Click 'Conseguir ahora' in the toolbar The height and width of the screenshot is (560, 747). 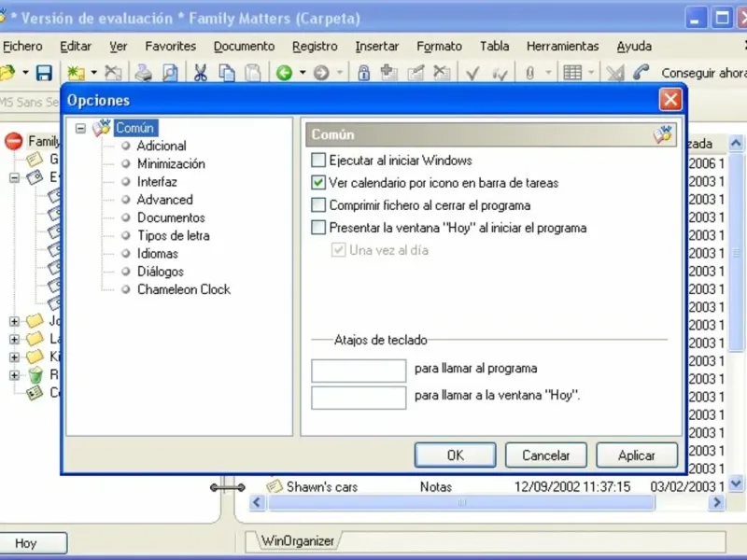704,73
